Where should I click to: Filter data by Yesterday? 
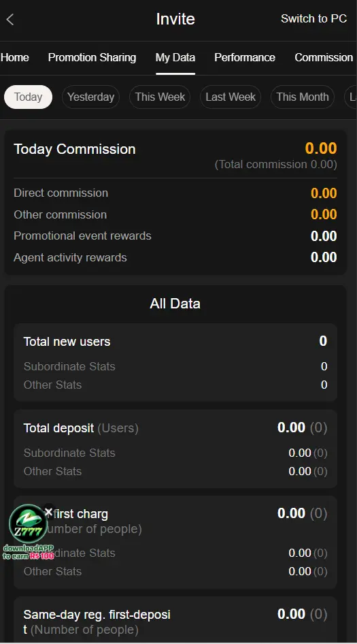click(x=90, y=97)
